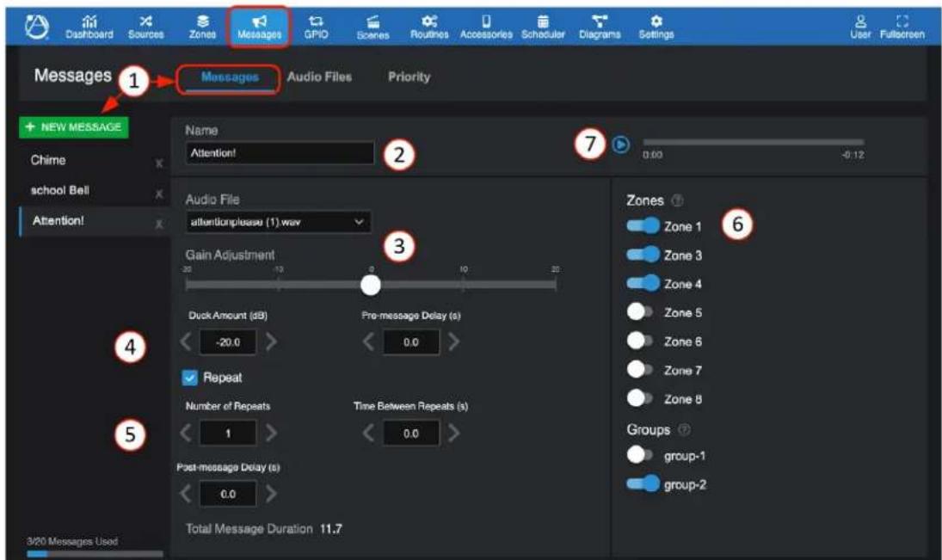The width and height of the screenshot is (942, 560).
Task: Disable the Zone 3 toggle
Action: (643, 255)
